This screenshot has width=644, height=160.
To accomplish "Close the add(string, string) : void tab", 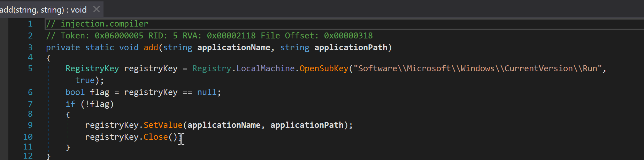I will click(97, 9).
